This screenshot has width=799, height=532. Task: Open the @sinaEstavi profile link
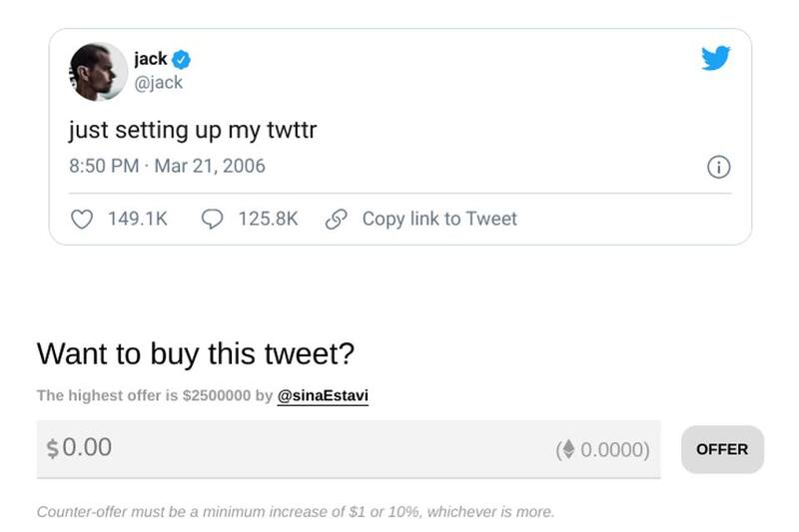coord(323,395)
